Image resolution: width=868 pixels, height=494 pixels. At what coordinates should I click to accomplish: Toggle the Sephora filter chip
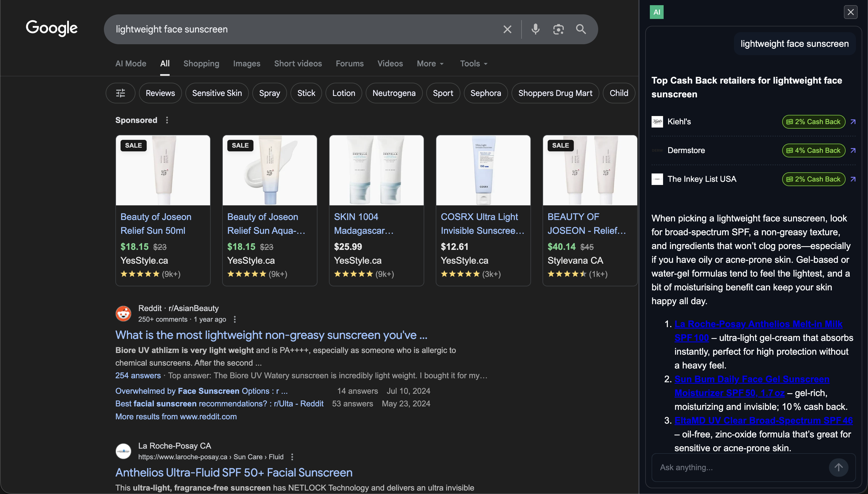coord(486,92)
